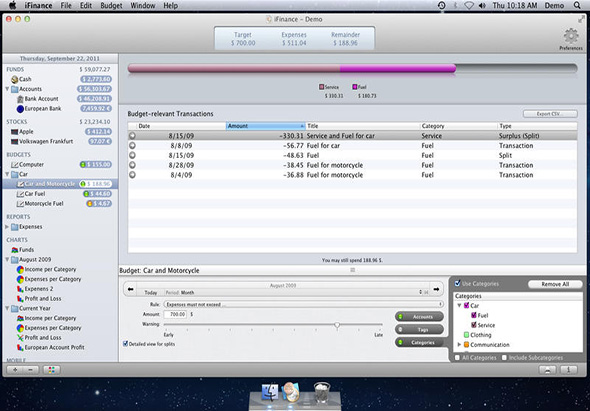
Task: Click the colored grid button in sidebar footer
Action: 52,370
